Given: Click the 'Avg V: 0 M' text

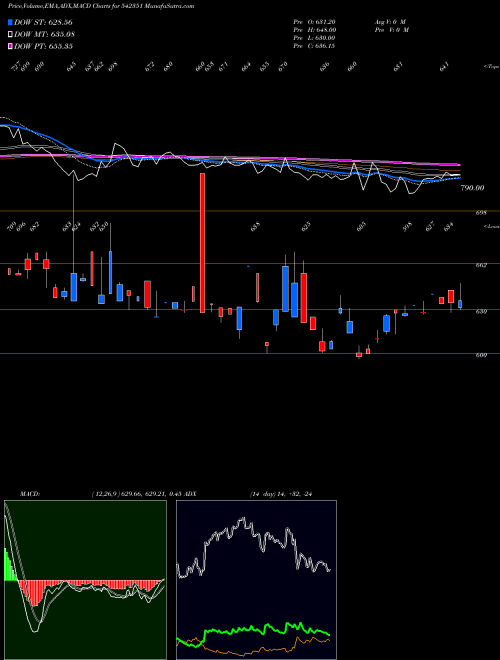Looking at the screenshot, I should pyautogui.click(x=391, y=22).
